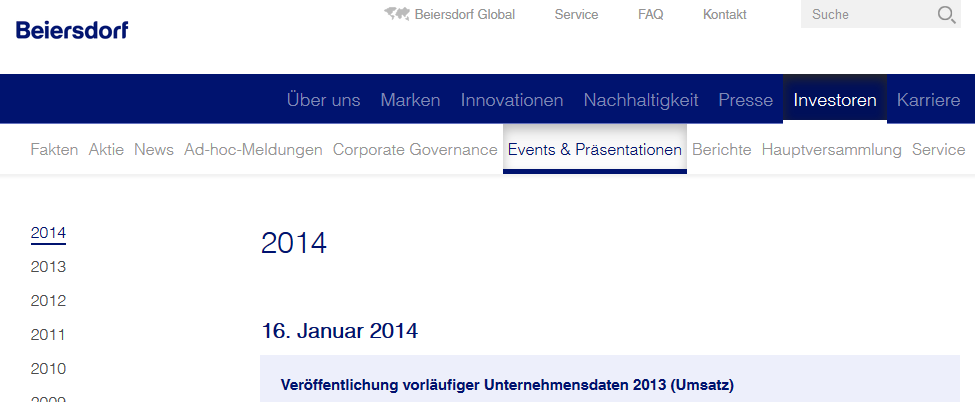The image size is (975, 402).
Task: Open the FAQ link
Action: pos(650,14)
